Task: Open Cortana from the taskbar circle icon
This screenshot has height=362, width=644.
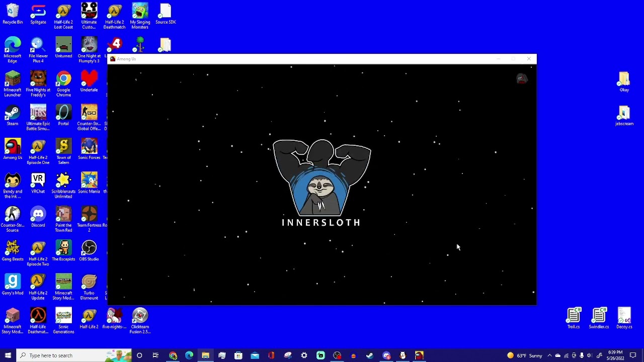Action: click(x=139, y=355)
